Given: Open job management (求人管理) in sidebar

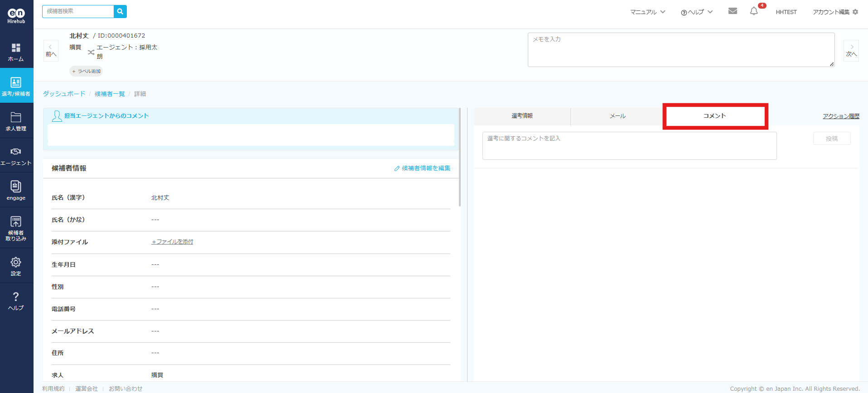Looking at the screenshot, I should click(16, 121).
